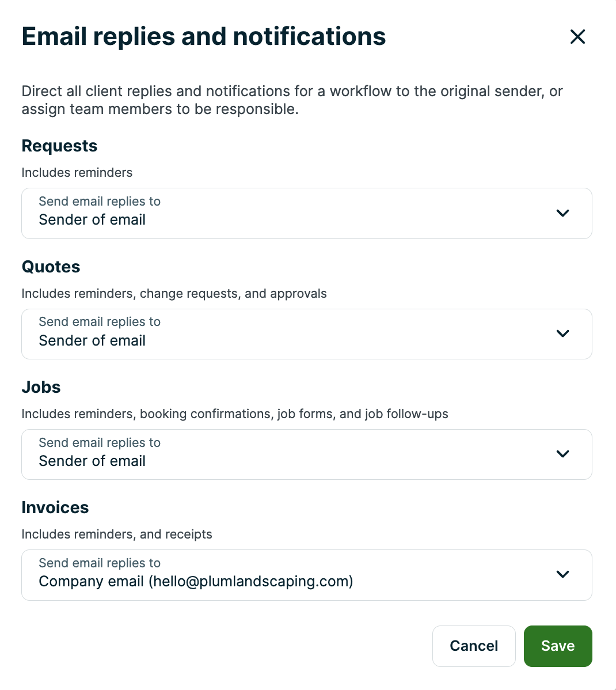Click the Requests section heading
The image size is (616, 690).
[x=59, y=146]
